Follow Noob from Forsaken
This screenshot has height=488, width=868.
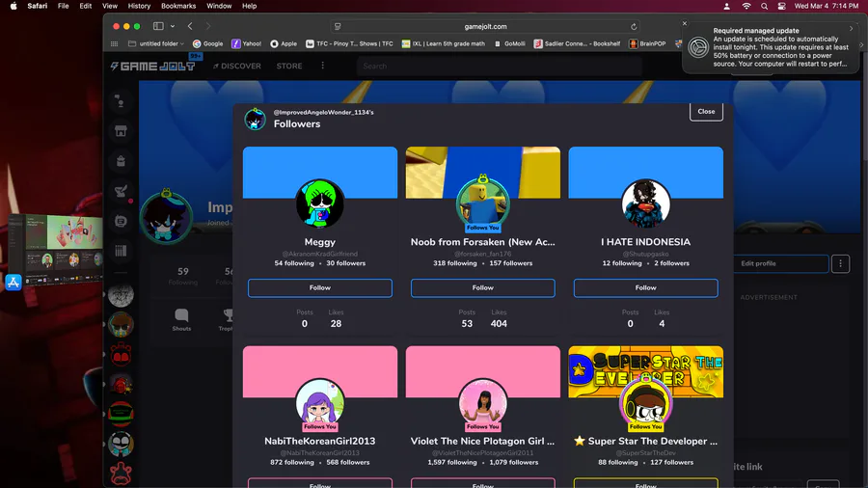click(x=483, y=287)
